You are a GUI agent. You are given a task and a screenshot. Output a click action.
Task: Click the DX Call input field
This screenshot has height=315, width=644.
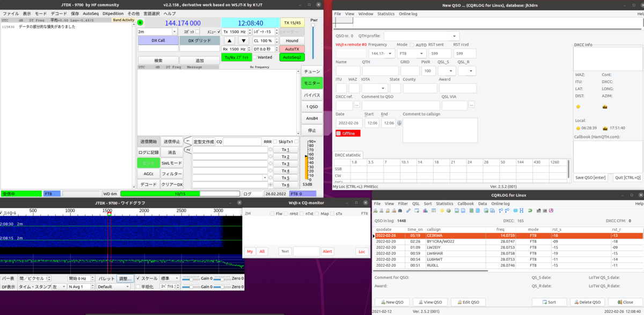(158, 48)
